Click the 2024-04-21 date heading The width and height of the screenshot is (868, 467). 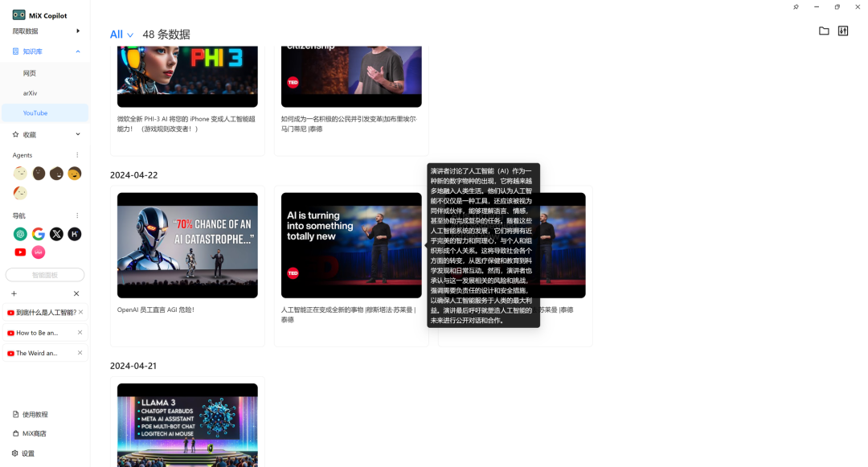click(133, 366)
